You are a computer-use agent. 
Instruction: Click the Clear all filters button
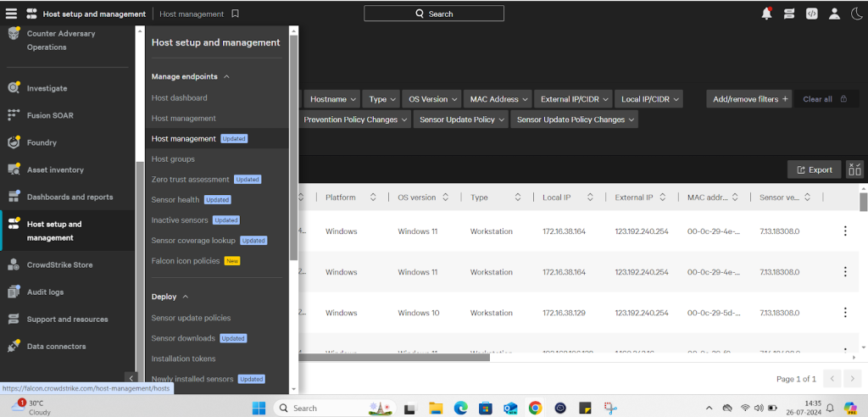click(826, 99)
